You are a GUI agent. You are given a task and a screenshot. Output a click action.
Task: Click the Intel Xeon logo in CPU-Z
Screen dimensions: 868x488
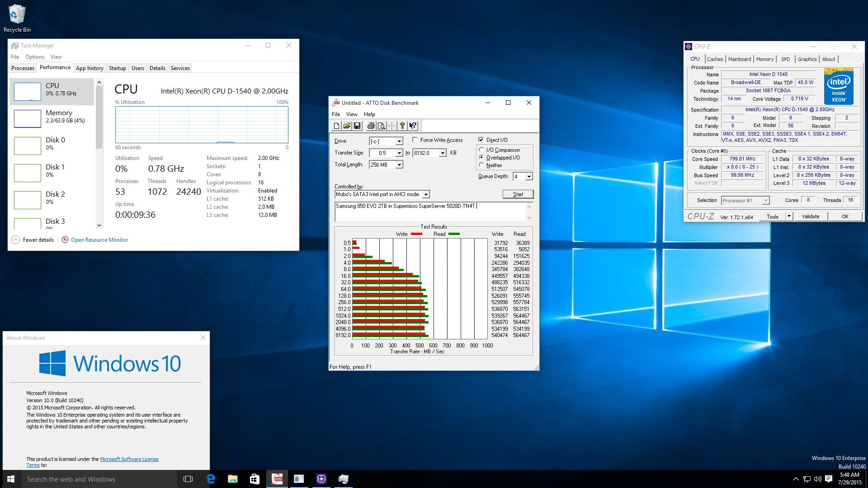point(839,86)
